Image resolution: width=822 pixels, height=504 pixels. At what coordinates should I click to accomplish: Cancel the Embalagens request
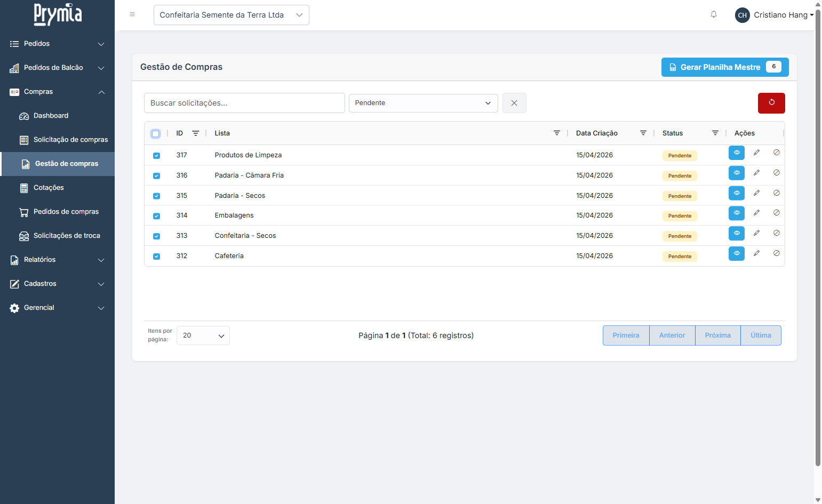(x=776, y=213)
